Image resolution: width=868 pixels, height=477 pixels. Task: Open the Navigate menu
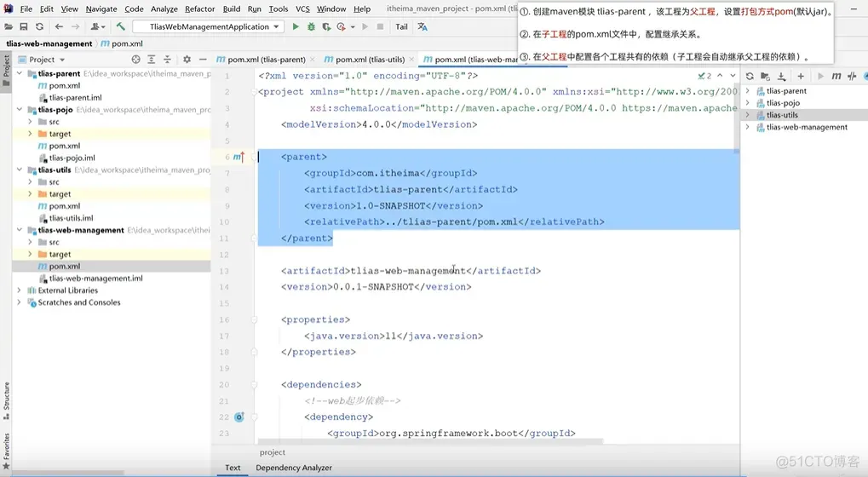coord(101,9)
